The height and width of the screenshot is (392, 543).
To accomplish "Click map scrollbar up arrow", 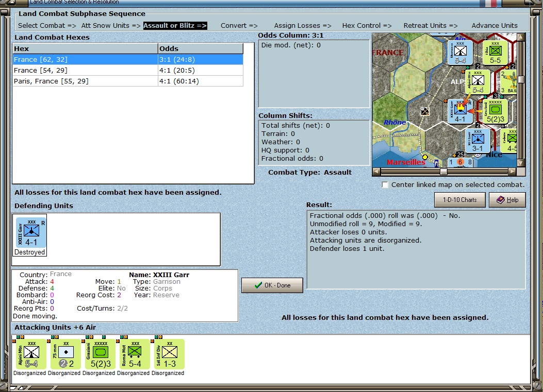I will pos(521,37).
